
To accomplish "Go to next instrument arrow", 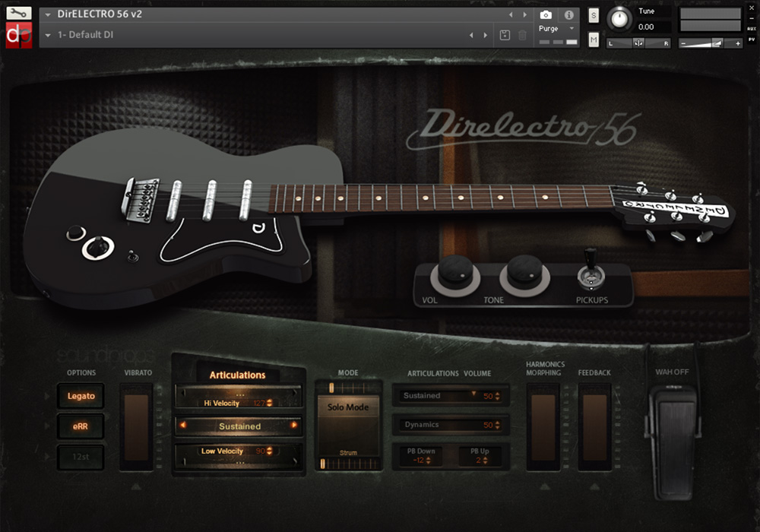I will [524, 14].
